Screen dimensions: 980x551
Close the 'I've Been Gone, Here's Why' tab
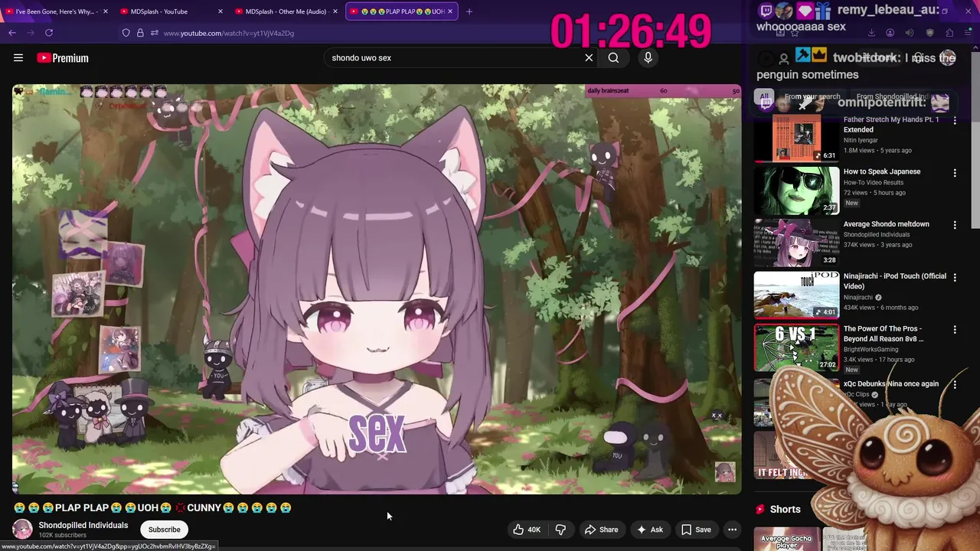tap(105, 11)
